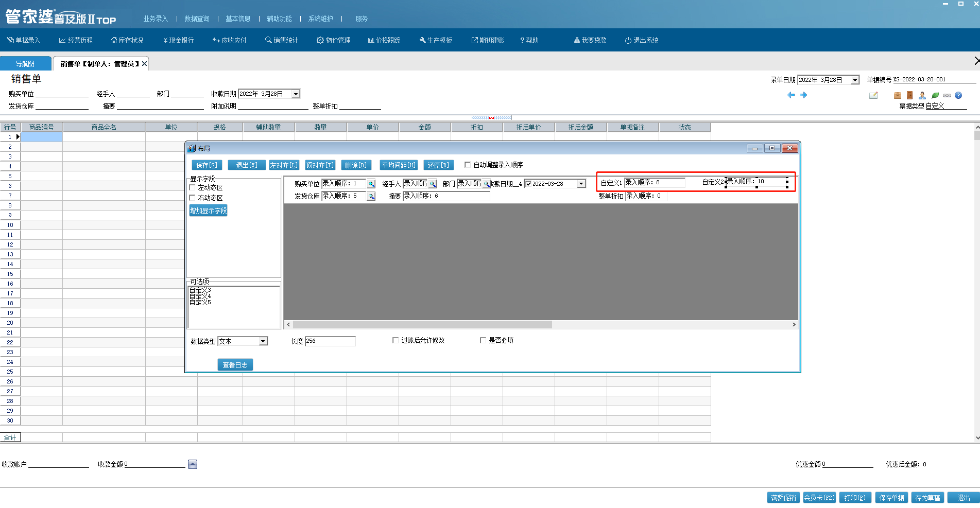
Task: Open 录单日期 date dropdown arrow
Action: [855, 80]
